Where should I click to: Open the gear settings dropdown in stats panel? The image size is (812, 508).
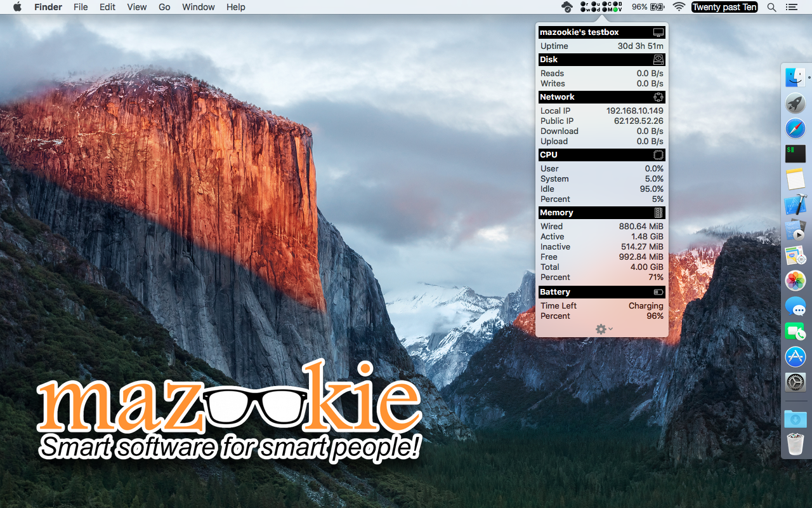pyautogui.click(x=604, y=329)
